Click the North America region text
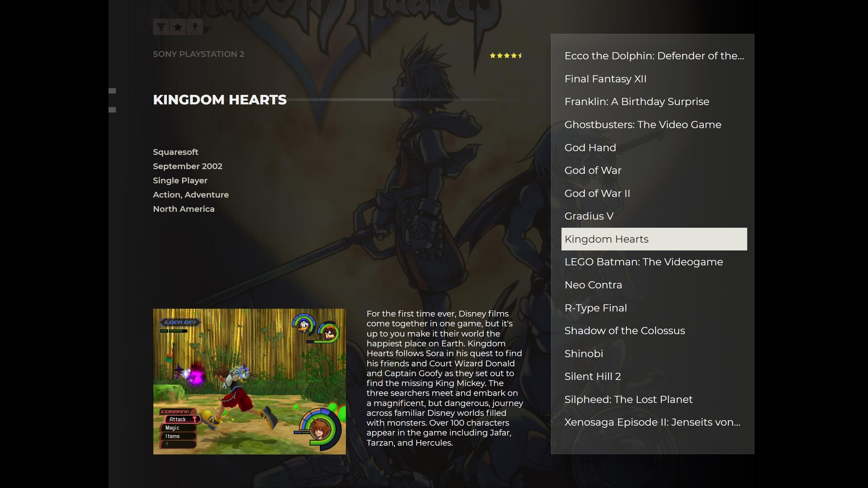The image size is (868, 488). click(x=184, y=209)
